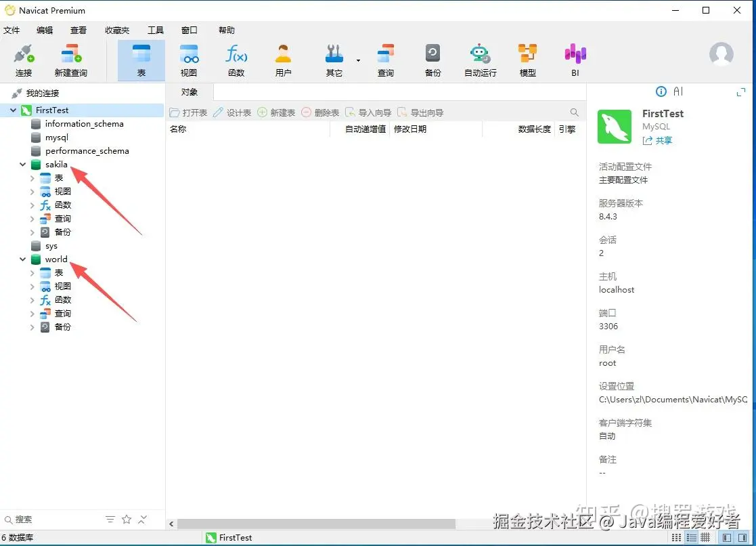Open the 收藏夹 menu
Viewport: 756px width, 546px height.
pos(117,30)
